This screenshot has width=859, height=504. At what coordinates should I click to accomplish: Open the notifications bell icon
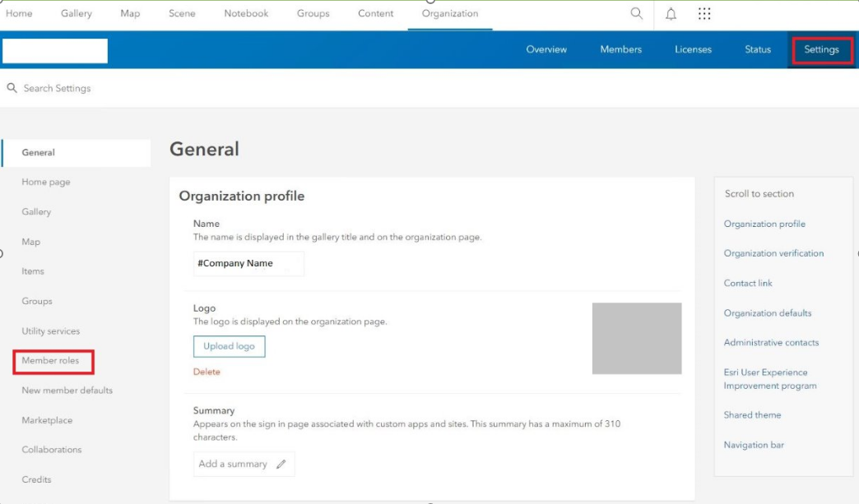[671, 14]
